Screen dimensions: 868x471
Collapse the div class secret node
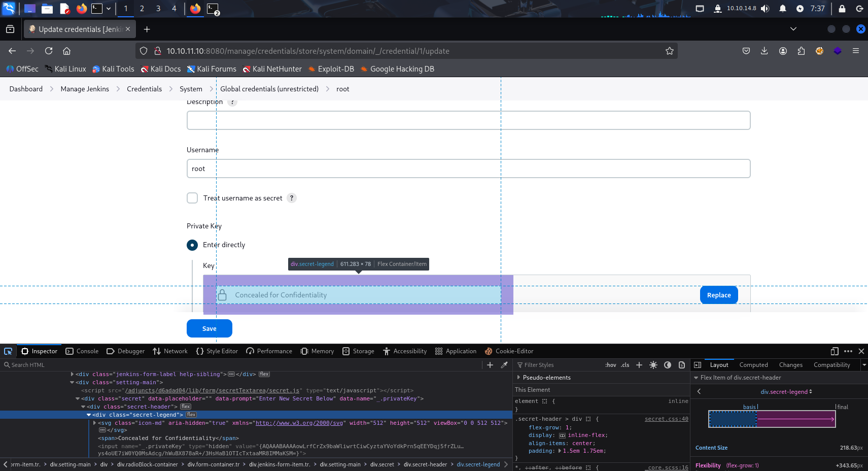coord(78,398)
